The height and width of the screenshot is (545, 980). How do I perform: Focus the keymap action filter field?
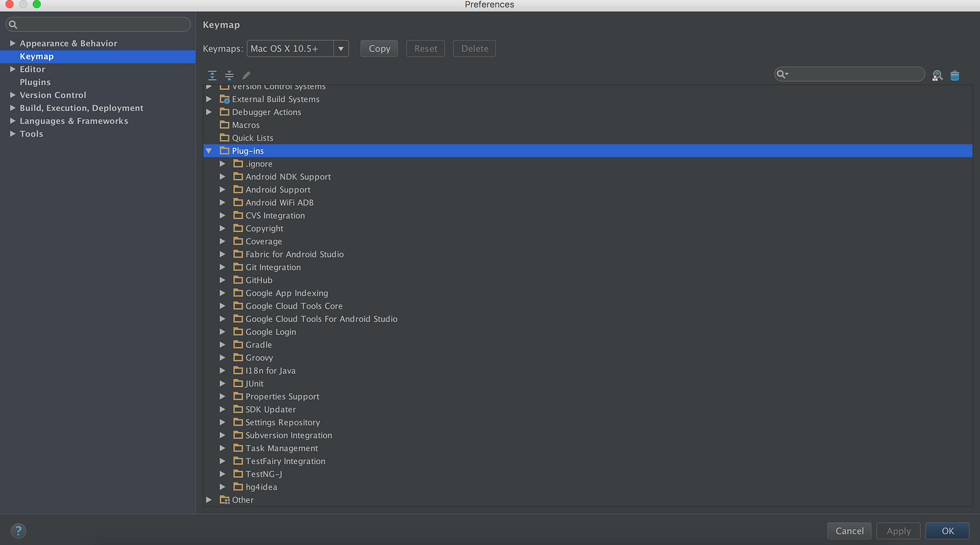(850, 74)
